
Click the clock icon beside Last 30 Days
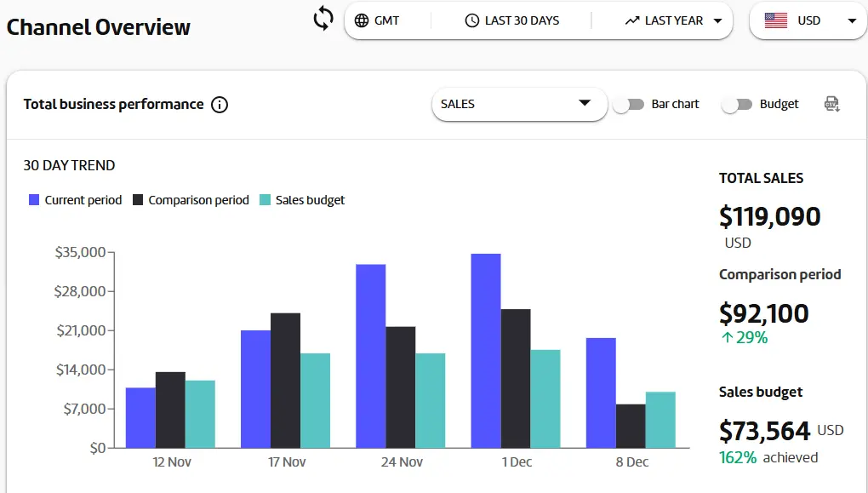click(x=471, y=20)
